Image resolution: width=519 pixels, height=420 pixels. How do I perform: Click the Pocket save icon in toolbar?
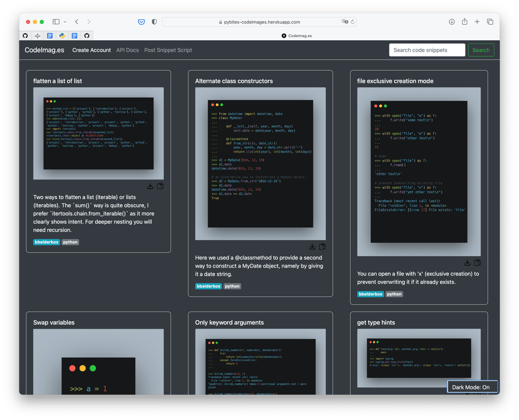click(141, 22)
